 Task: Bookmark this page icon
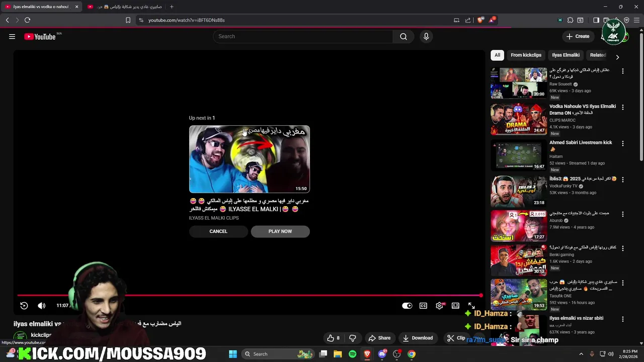128,20
